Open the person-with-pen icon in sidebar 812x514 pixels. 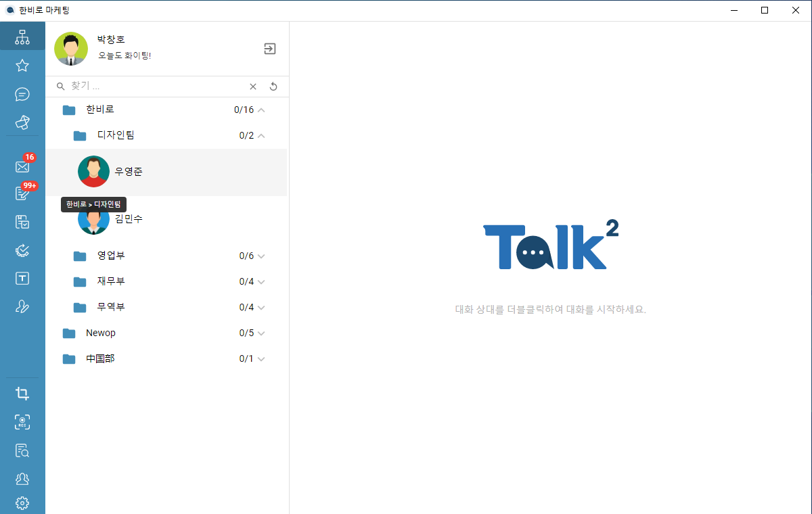pos(22,306)
